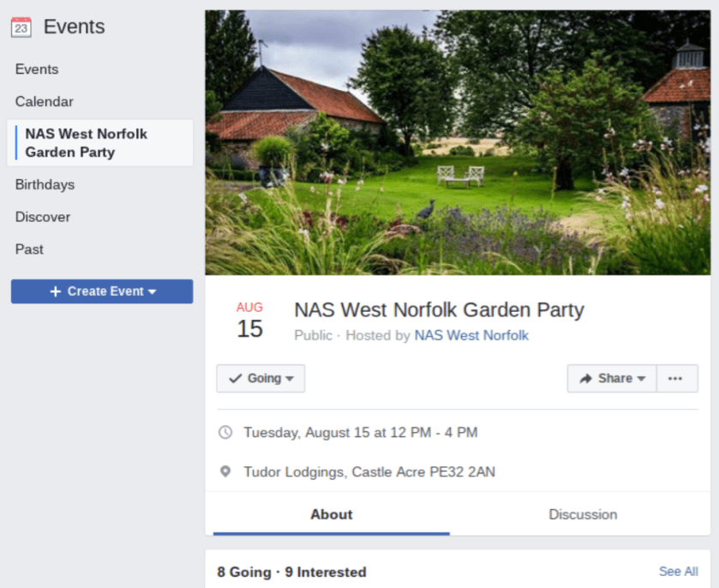Select the About tab
The image size is (719, 588).
click(331, 514)
